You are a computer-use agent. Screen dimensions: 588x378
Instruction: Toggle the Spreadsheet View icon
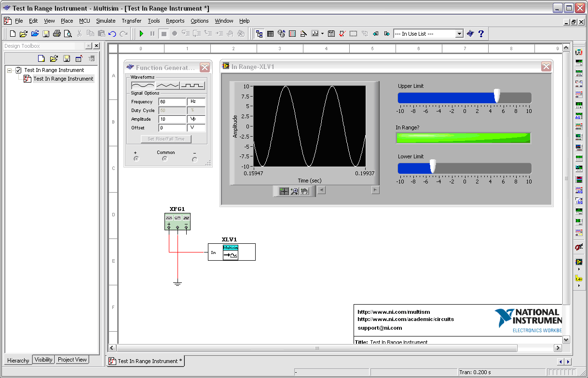pyautogui.click(x=270, y=34)
